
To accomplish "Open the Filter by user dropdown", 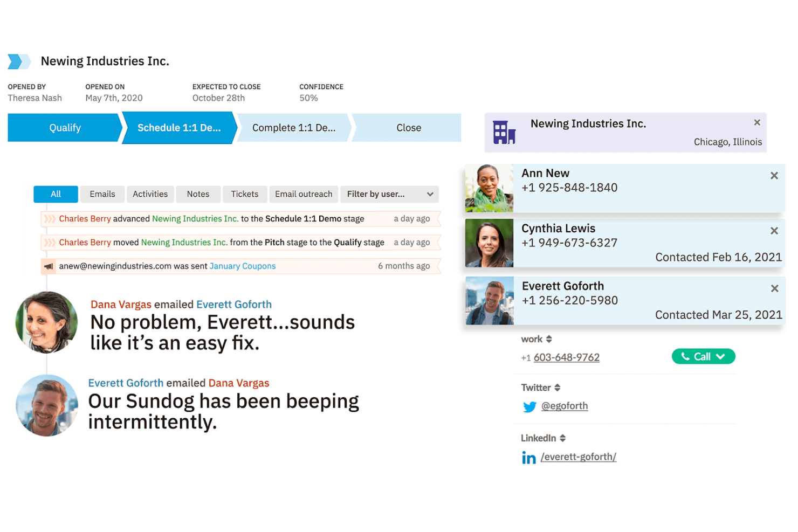I will pyautogui.click(x=389, y=194).
